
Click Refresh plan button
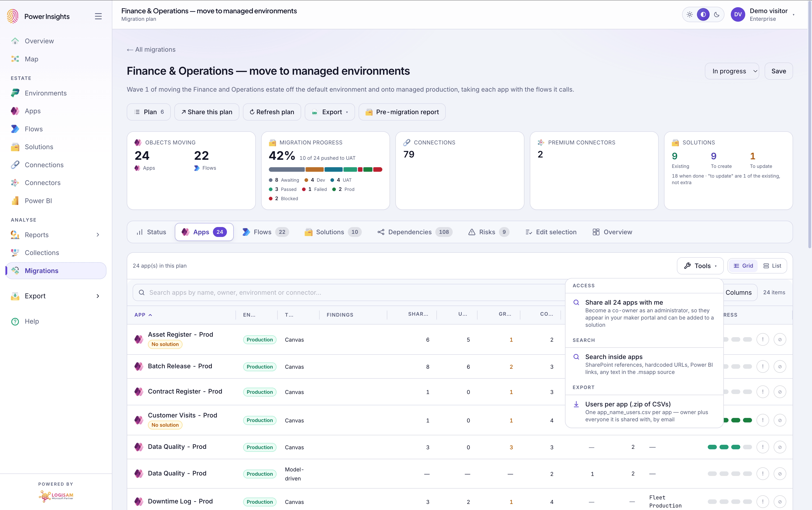(272, 112)
